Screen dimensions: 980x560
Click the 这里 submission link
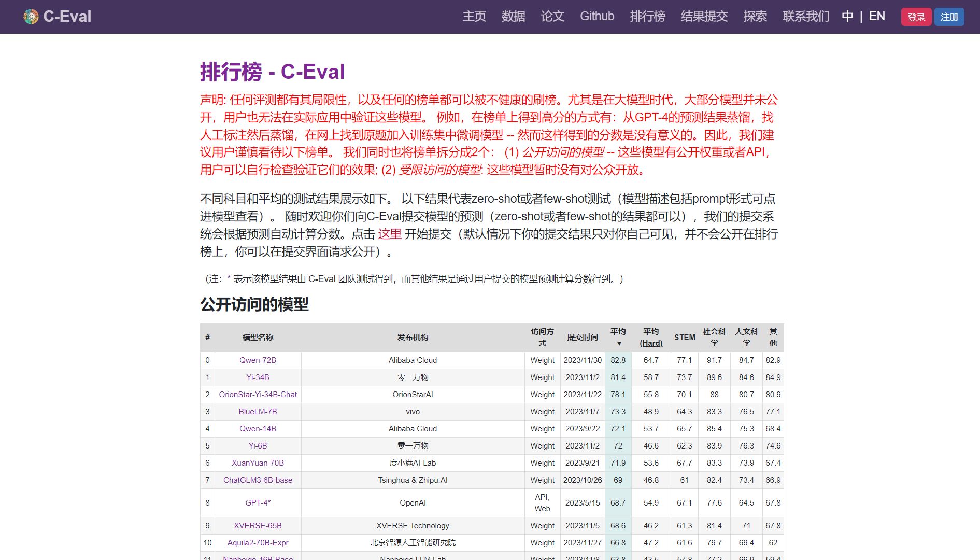pyautogui.click(x=390, y=234)
